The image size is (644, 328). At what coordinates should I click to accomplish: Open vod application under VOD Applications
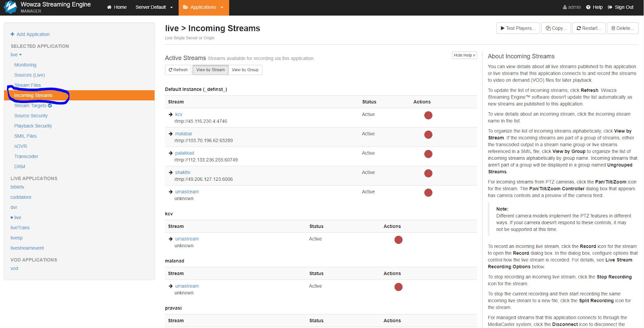14,268
